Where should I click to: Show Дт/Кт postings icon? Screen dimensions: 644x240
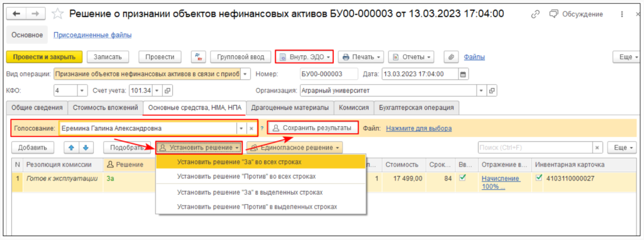click(199, 57)
